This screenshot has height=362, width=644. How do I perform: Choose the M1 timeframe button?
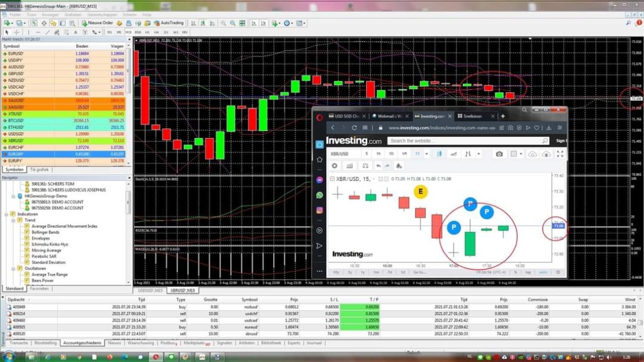click(110, 32)
